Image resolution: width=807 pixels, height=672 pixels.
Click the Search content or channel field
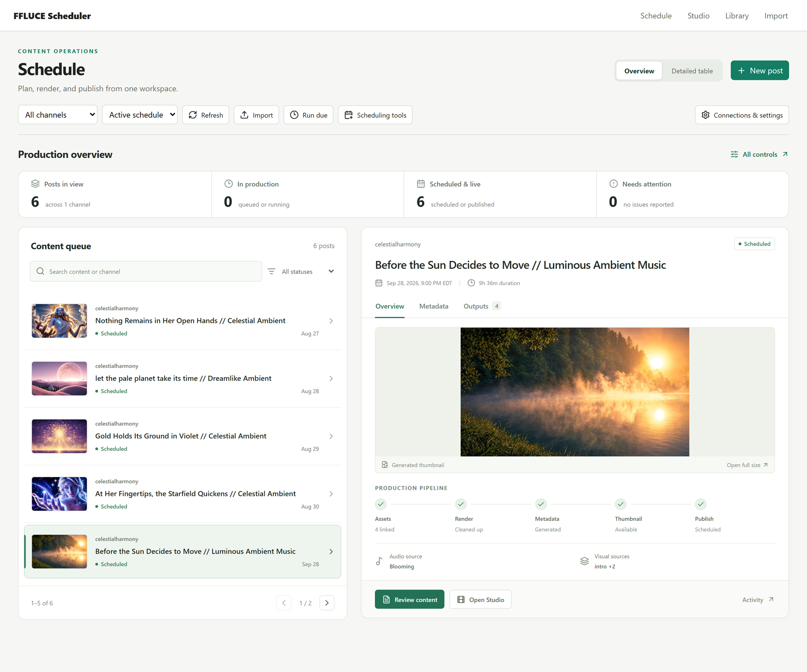point(146,271)
